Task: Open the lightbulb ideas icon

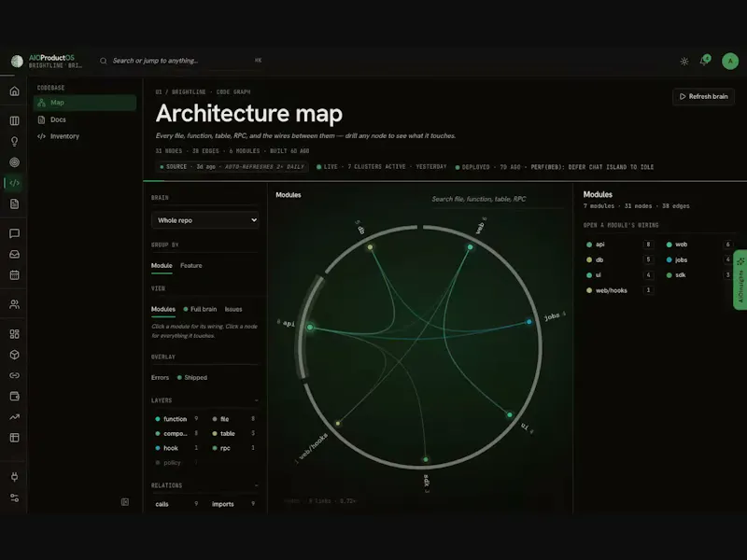Action: (14, 142)
